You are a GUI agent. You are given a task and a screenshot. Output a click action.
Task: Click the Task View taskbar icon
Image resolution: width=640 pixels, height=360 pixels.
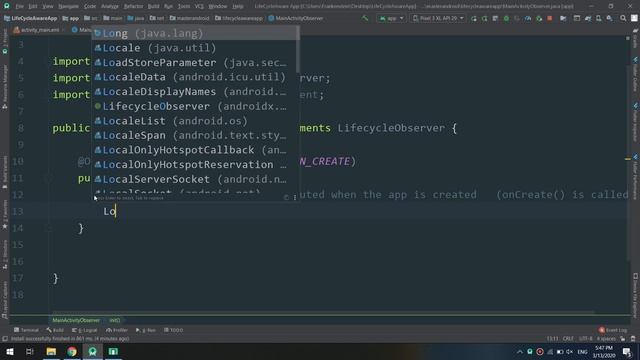click(x=30, y=351)
